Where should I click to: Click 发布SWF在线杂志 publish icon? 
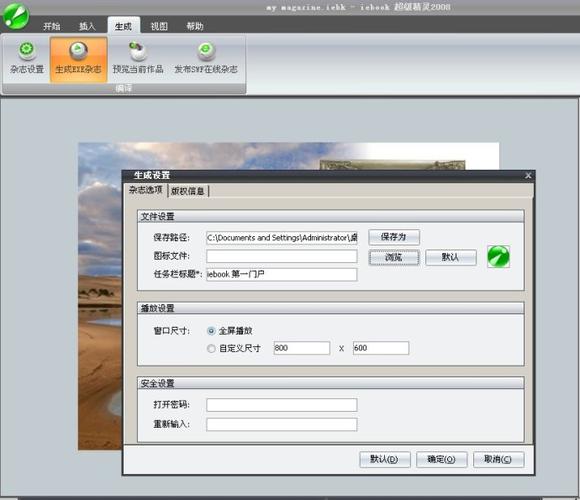point(206,58)
